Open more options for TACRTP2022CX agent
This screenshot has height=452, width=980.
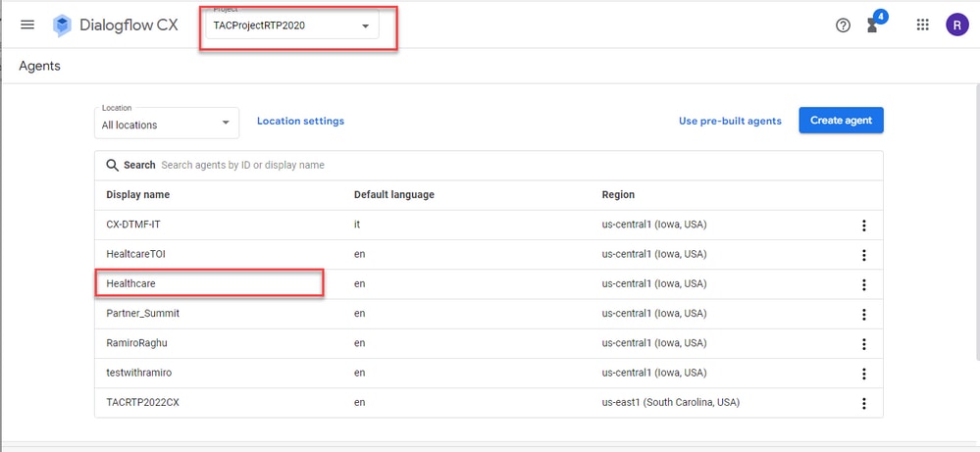tap(863, 403)
